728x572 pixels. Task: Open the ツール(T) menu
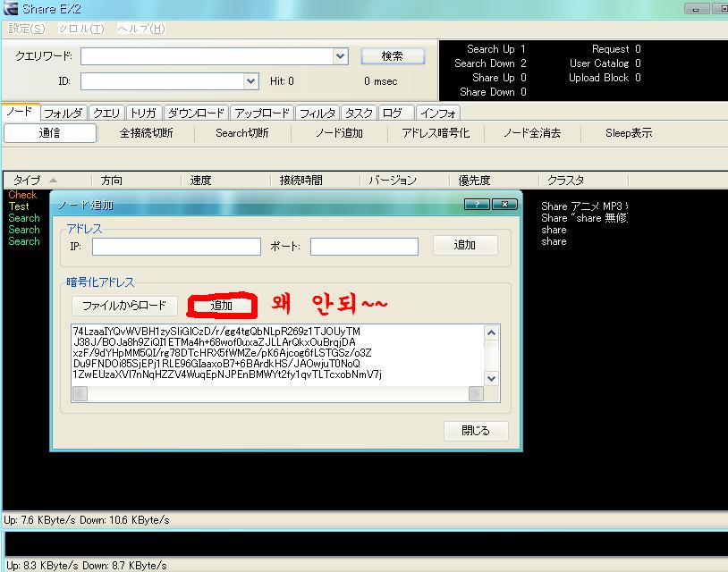81,29
